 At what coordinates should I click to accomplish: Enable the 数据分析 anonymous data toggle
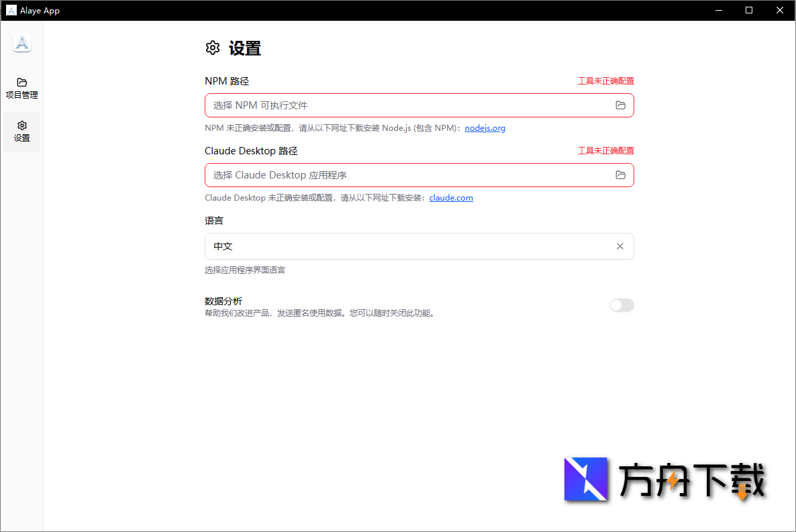[x=621, y=305]
